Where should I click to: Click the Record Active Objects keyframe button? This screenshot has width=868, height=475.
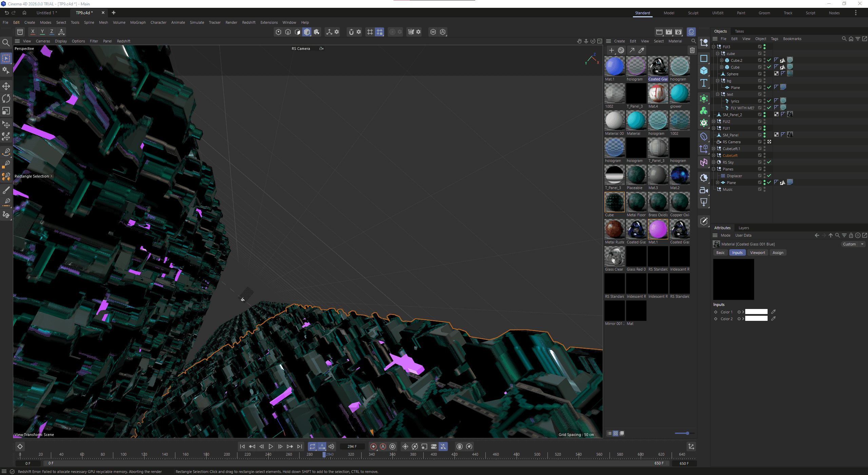tap(373, 446)
